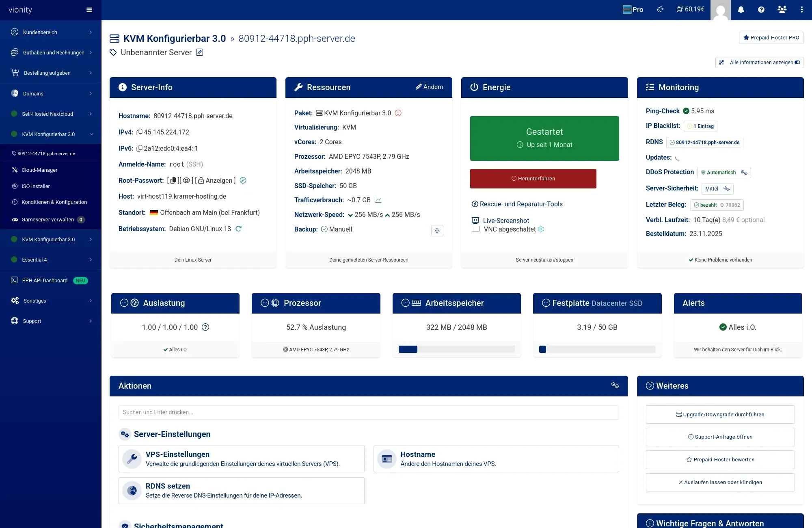
Task: Click the Festplatte usage progress bar
Action: [597, 349]
